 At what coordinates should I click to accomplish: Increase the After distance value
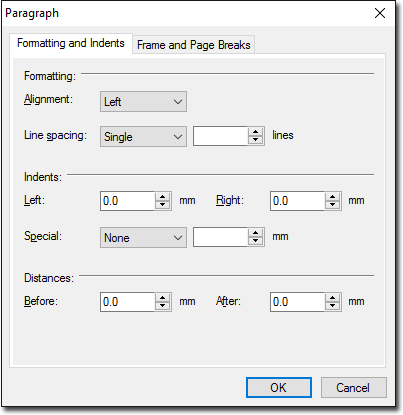(x=332, y=298)
